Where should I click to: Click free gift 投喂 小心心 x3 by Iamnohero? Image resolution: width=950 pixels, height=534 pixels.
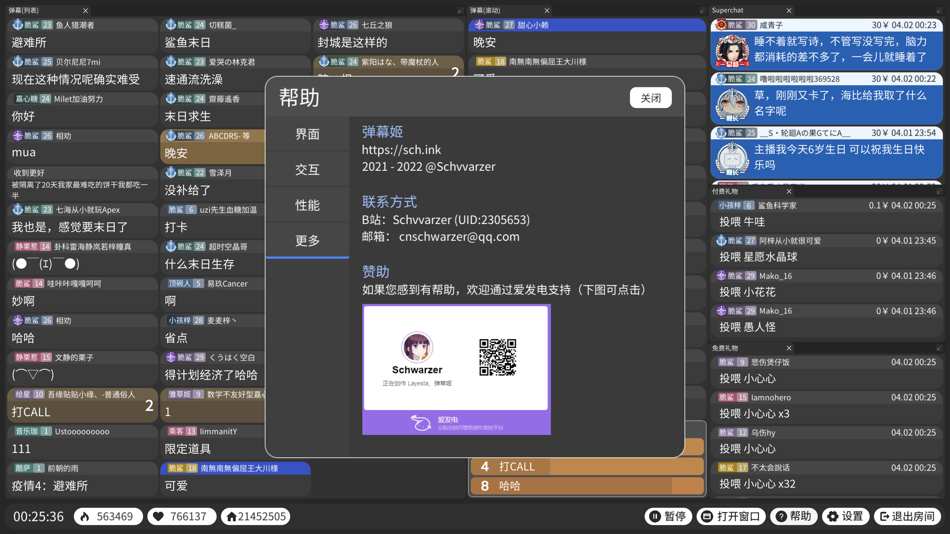(827, 407)
